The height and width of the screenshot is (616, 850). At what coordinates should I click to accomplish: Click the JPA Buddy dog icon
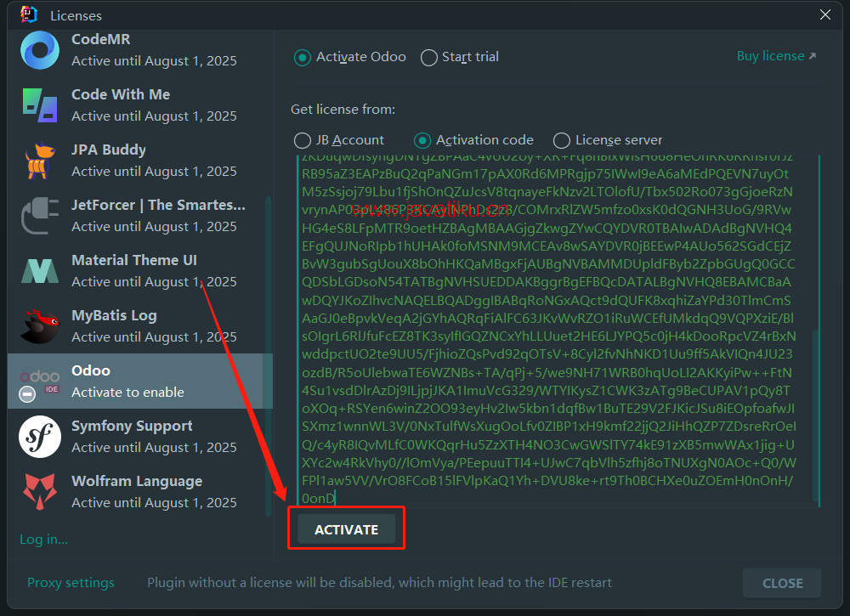click(x=40, y=161)
